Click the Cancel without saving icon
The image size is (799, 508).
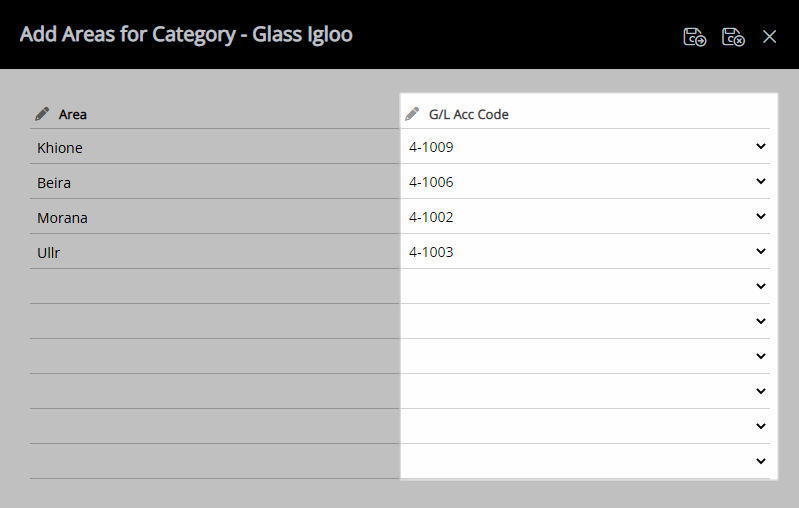coord(733,37)
